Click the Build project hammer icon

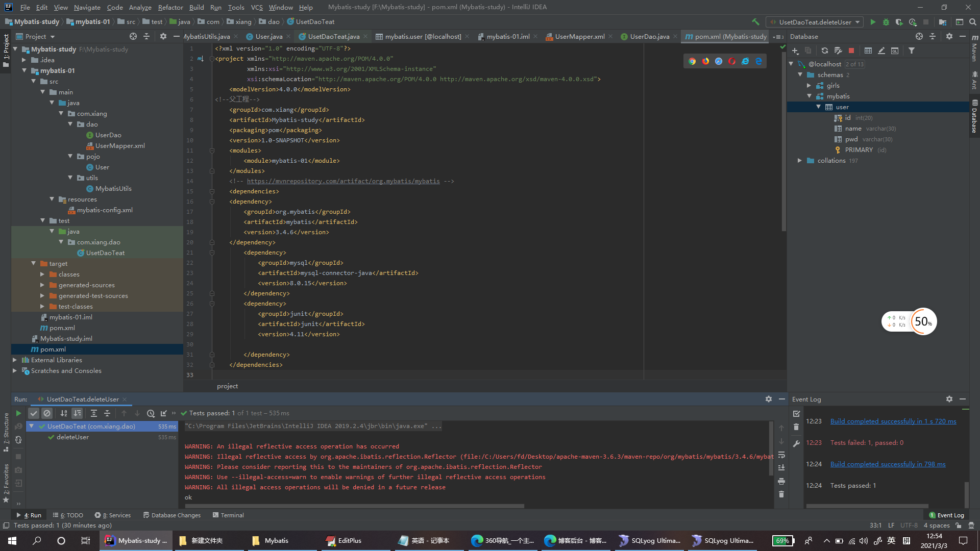click(755, 22)
